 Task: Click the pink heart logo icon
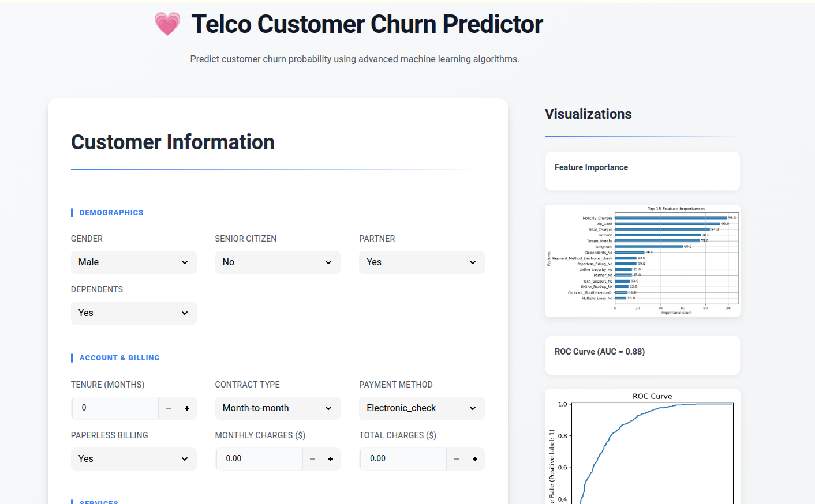[167, 24]
